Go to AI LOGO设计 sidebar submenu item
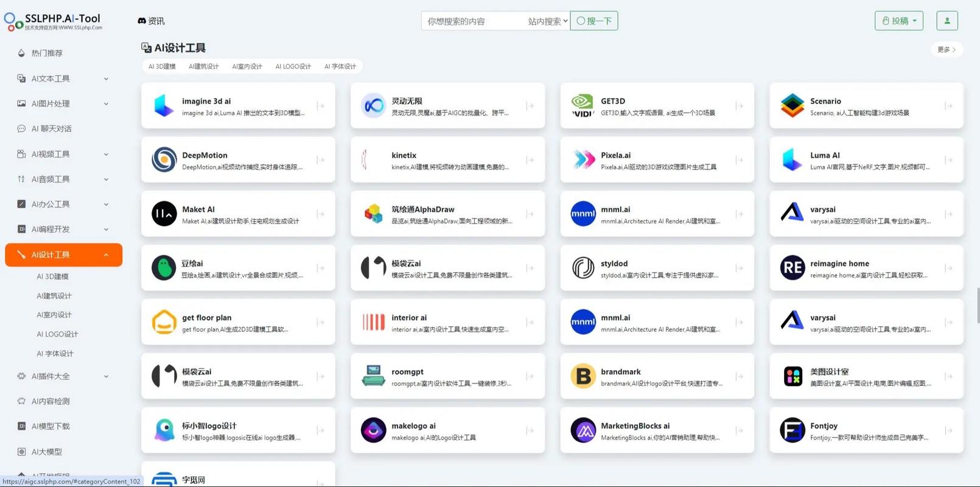Screen dimensions: 980x487 tap(57, 334)
